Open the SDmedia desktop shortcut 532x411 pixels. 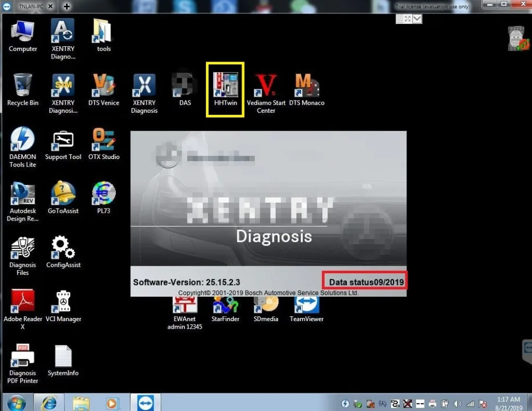point(266,308)
